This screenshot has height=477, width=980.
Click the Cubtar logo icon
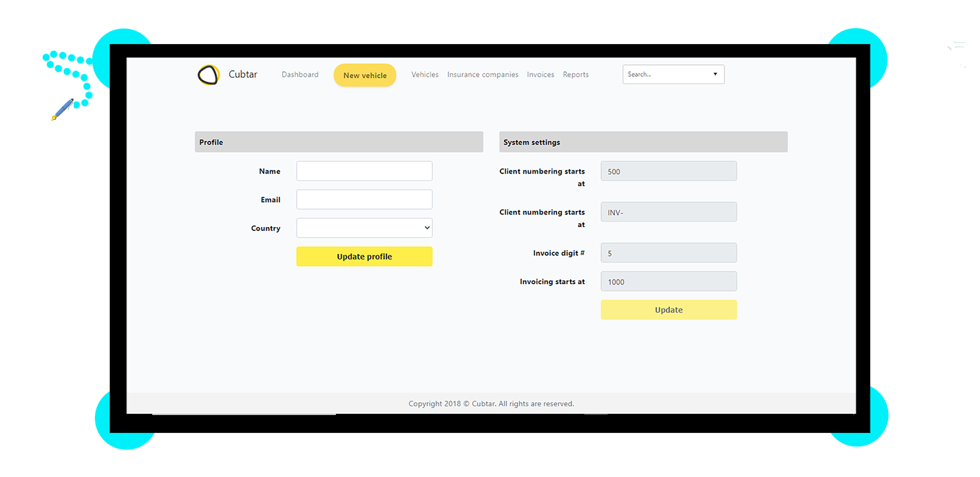[208, 75]
